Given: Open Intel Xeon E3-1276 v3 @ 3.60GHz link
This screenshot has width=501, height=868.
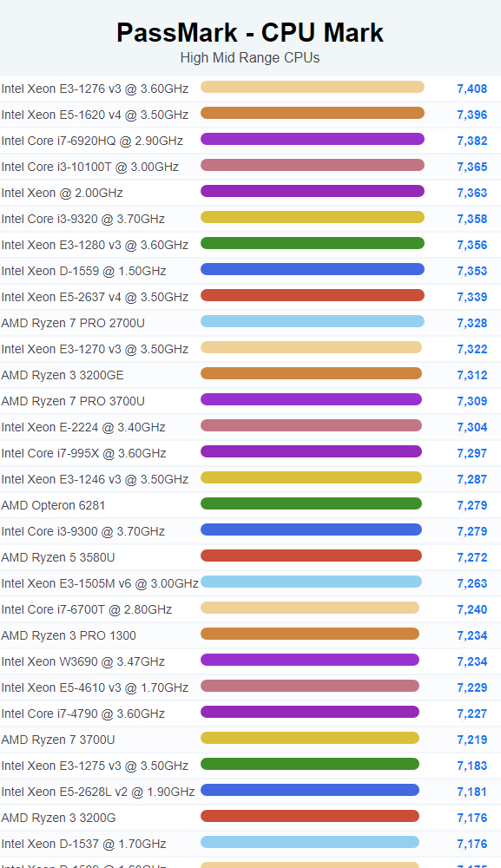Looking at the screenshot, I should click(95, 89).
